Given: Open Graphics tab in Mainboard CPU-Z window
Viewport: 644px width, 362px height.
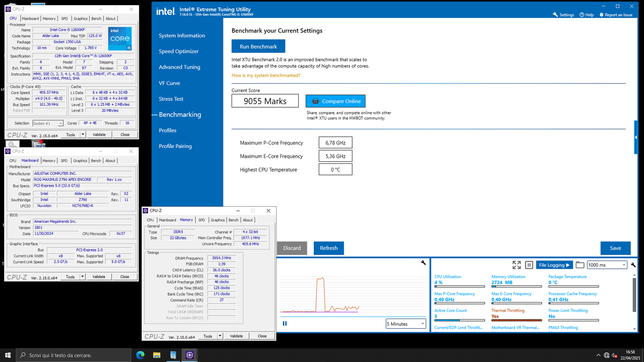Looking at the screenshot, I should [x=80, y=161].
